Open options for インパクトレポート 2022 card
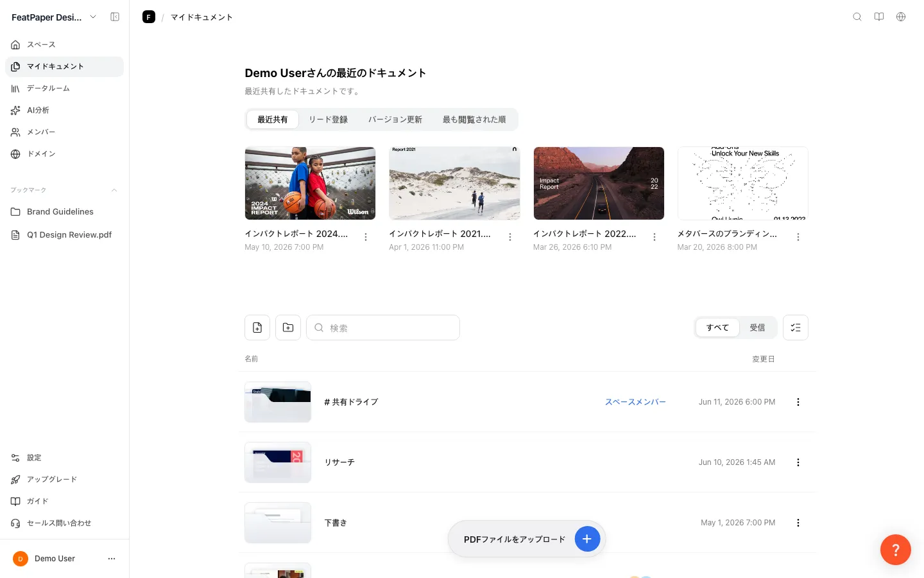Screen dimensions: 924x578 [x=654, y=238]
